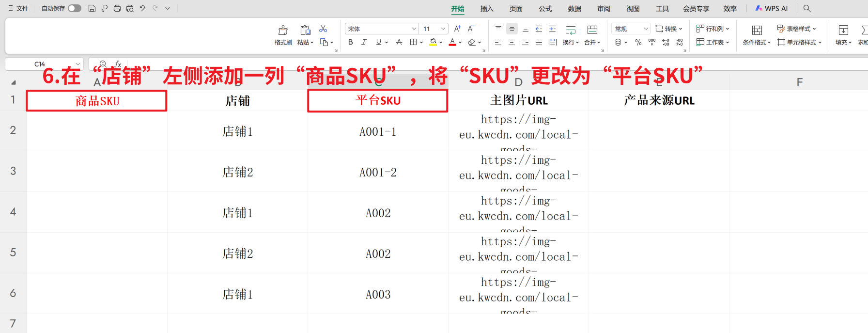Click the Print icon in quick toolbar

pos(117,8)
